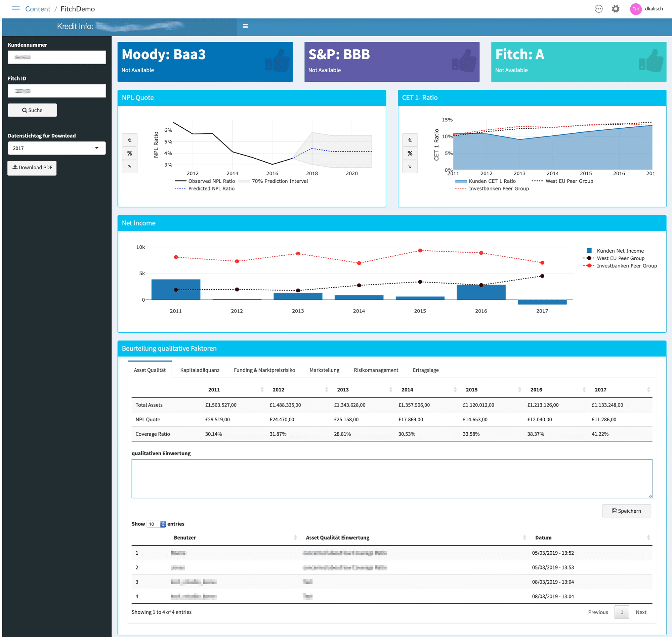Switch NPL-Quote chart to euro view

pyautogui.click(x=130, y=140)
